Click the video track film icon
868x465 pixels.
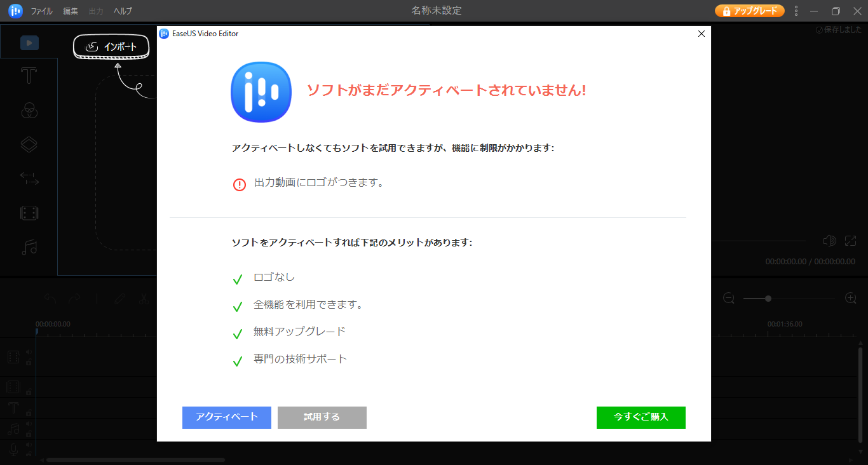point(13,357)
